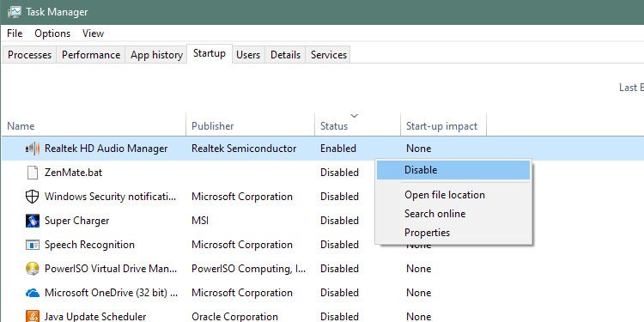Screen dimensions: 644x322
Task: Click the Realtek HD Audio Manager speaker icon
Action: 33,149
